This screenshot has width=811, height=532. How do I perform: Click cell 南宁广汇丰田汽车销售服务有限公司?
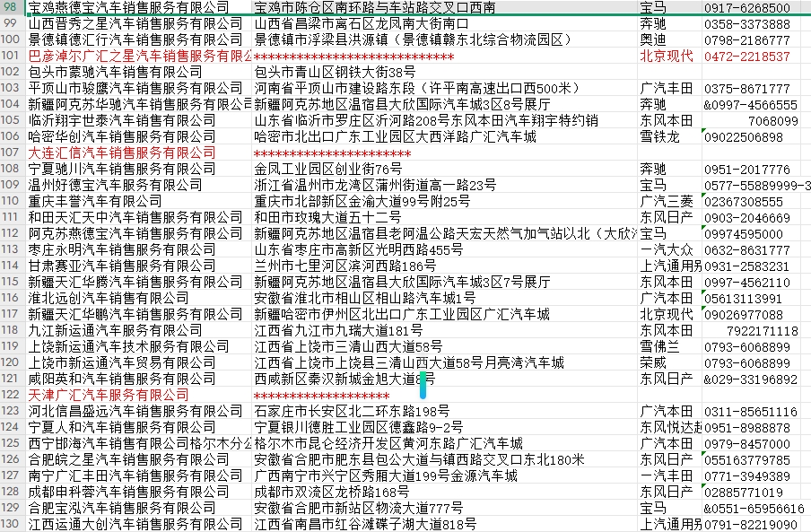tap(138, 475)
